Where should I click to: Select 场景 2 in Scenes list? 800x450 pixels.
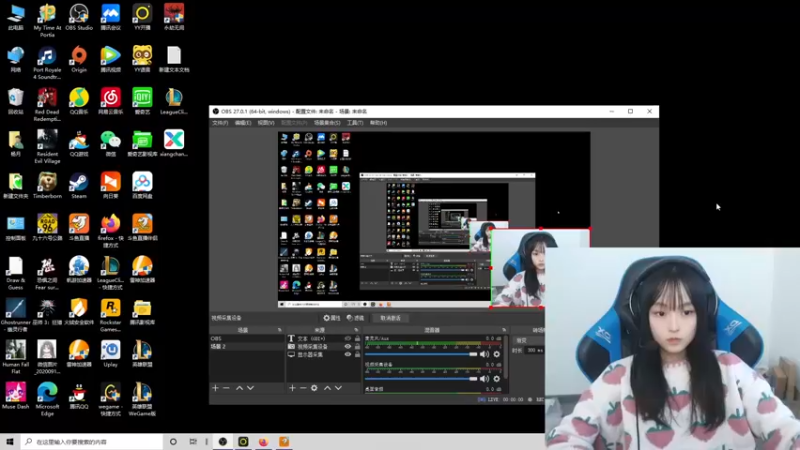[246, 346]
